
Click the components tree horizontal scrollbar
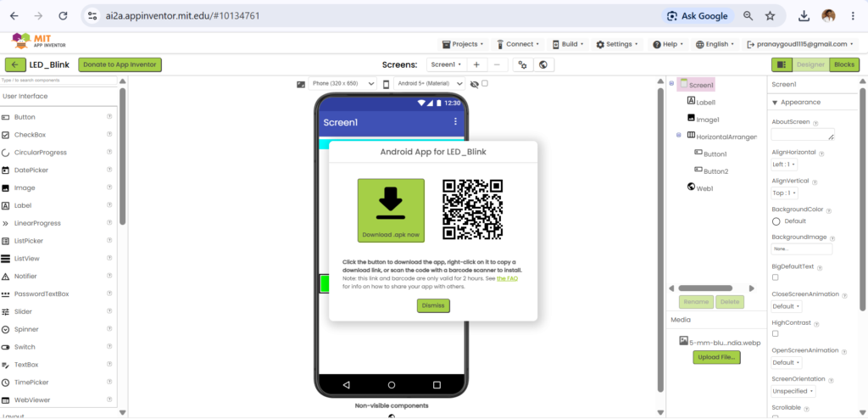(x=705, y=288)
